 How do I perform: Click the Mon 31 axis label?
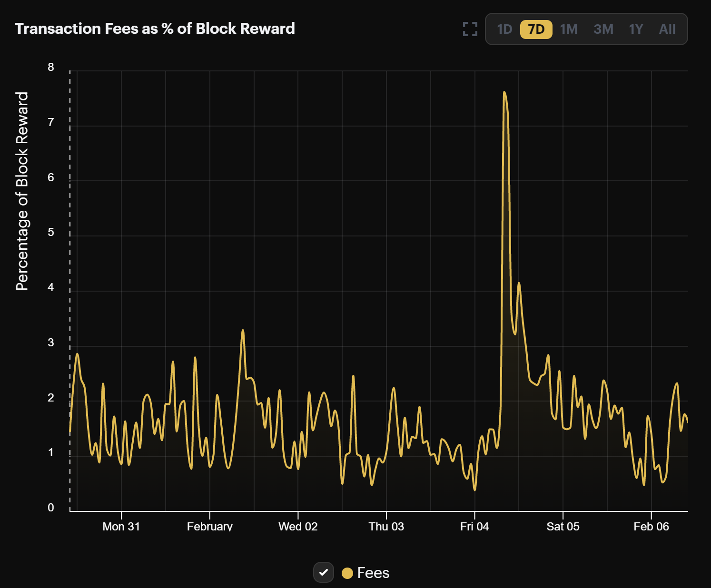tap(121, 527)
